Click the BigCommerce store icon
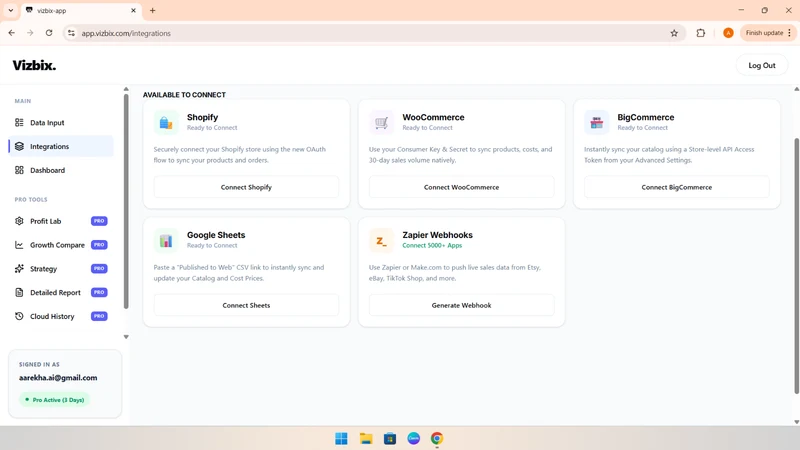This screenshot has width=800, height=450. pos(596,122)
